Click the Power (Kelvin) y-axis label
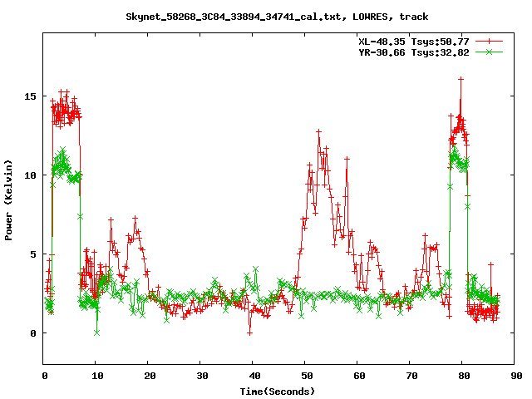532x399 pixels. tap(8, 200)
